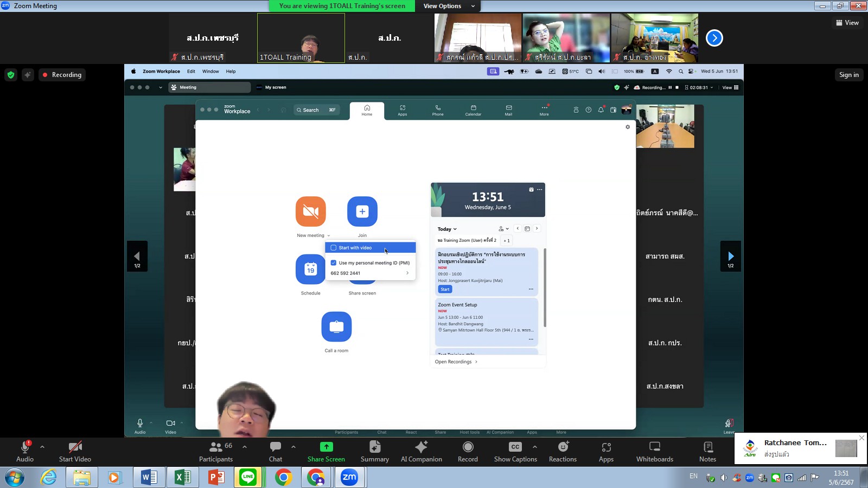Click the Schedule calendar icon

[x=311, y=269]
